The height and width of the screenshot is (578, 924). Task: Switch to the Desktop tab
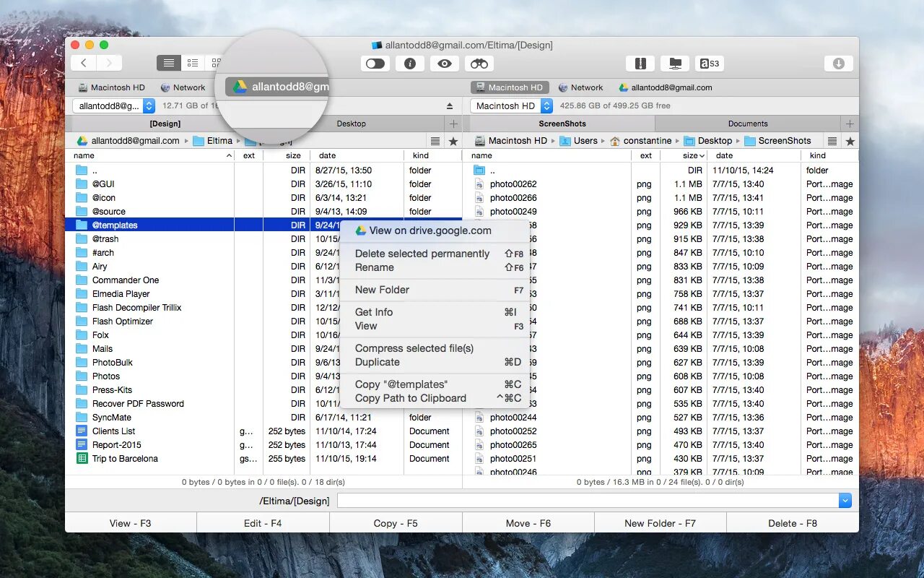(x=351, y=124)
